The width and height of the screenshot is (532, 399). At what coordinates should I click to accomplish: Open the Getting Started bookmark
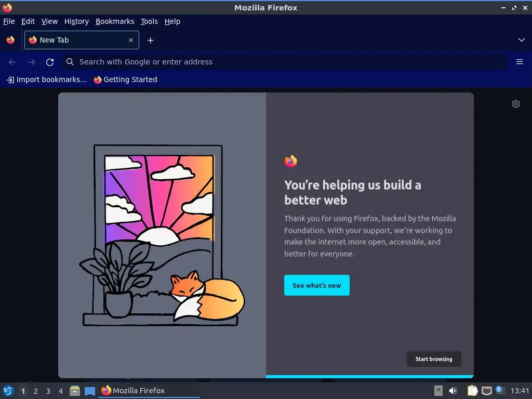(126, 79)
